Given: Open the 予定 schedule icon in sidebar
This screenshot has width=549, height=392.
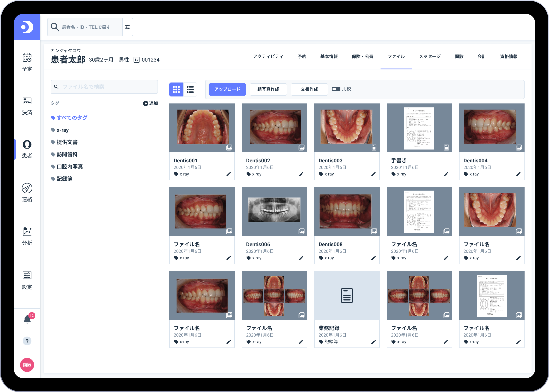Looking at the screenshot, I should tap(27, 58).
